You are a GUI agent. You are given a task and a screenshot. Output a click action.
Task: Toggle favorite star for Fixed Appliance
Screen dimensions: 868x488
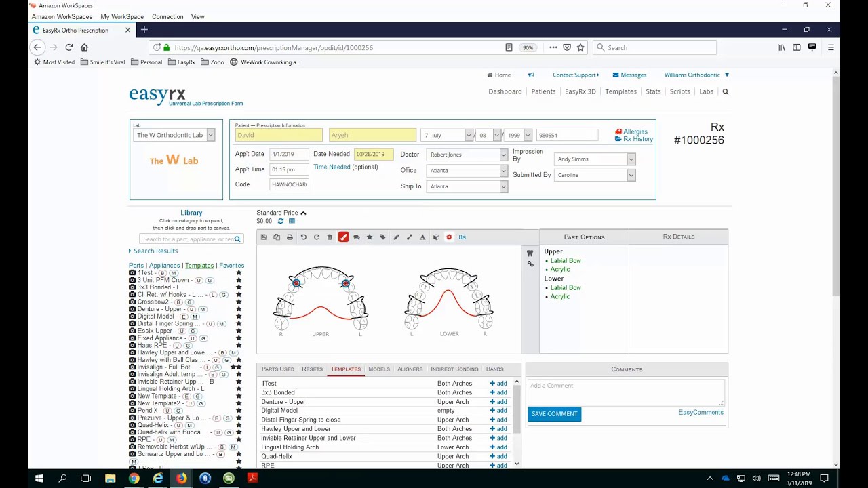(x=239, y=338)
